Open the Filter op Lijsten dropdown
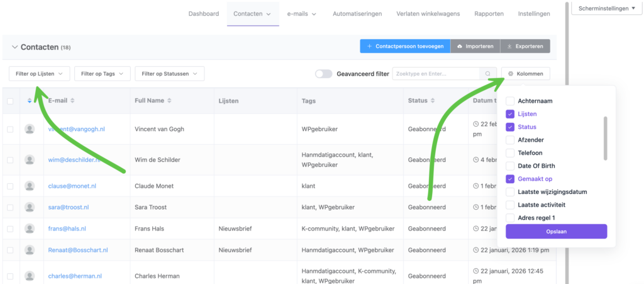The image size is (644, 284). pyautogui.click(x=39, y=74)
